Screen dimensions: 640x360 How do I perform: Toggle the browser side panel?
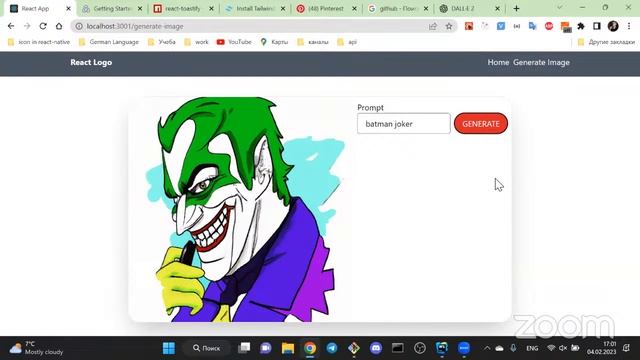[597, 26]
